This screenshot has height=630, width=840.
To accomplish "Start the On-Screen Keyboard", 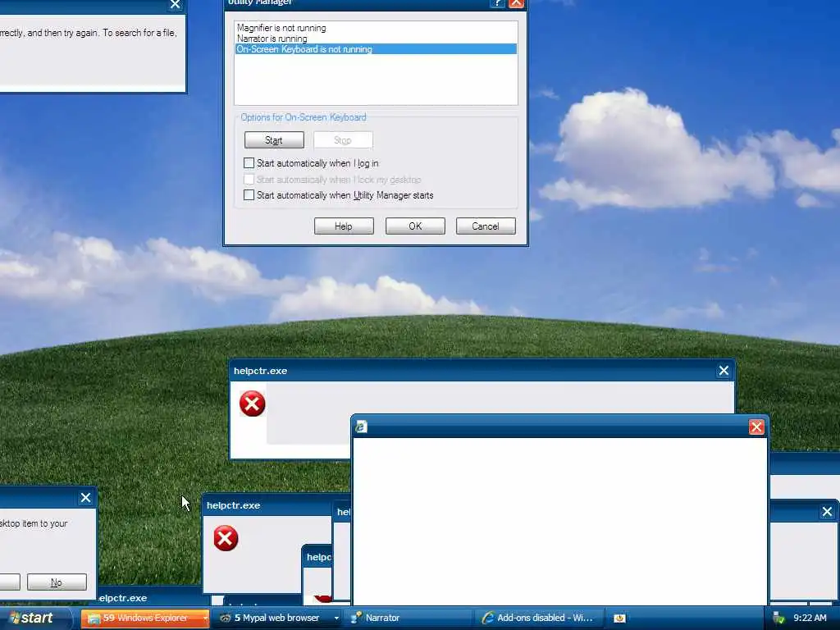I will tap(274, 140).
